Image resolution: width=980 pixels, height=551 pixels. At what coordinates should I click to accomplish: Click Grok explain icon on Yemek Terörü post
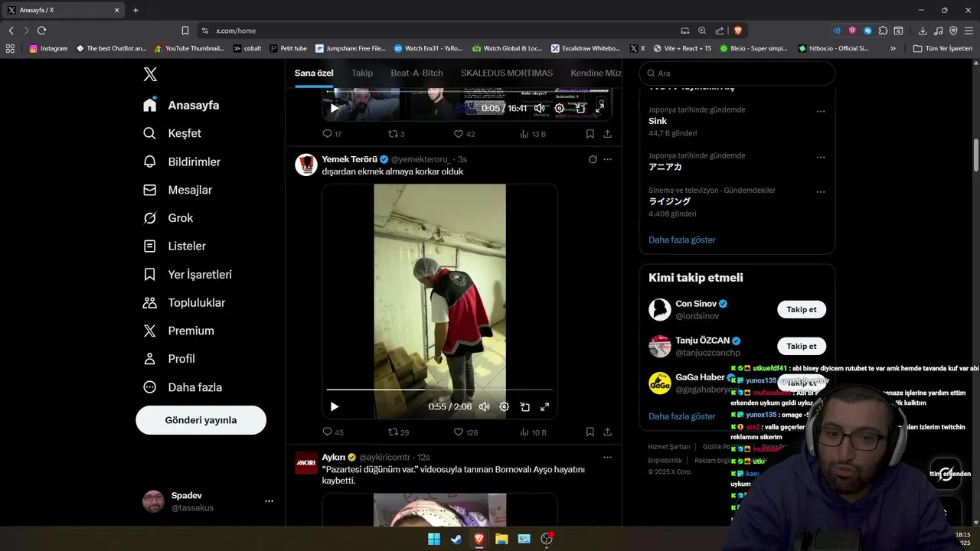pyautogui.click(x=593, y=159)
